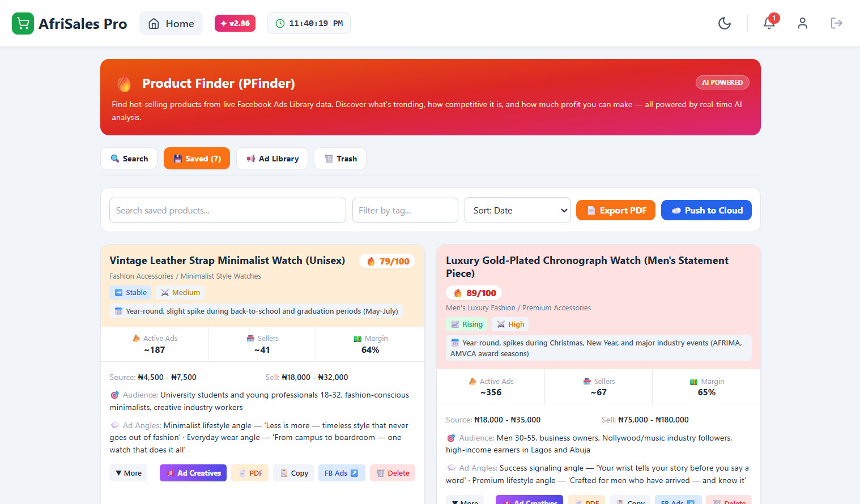This screenshot has height=504, width=860.
Task: Click the Fashion Accessories / Minimalist Style Watches category
Action: click(185, 276)
